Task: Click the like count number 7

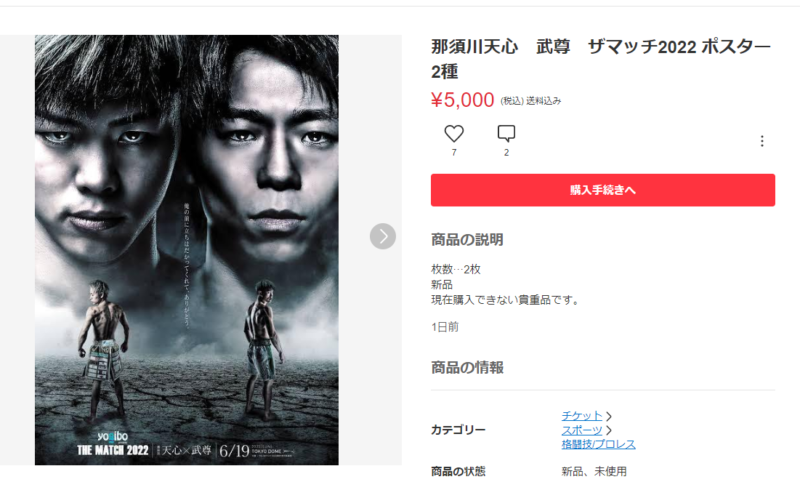Action: coord(454,153)
